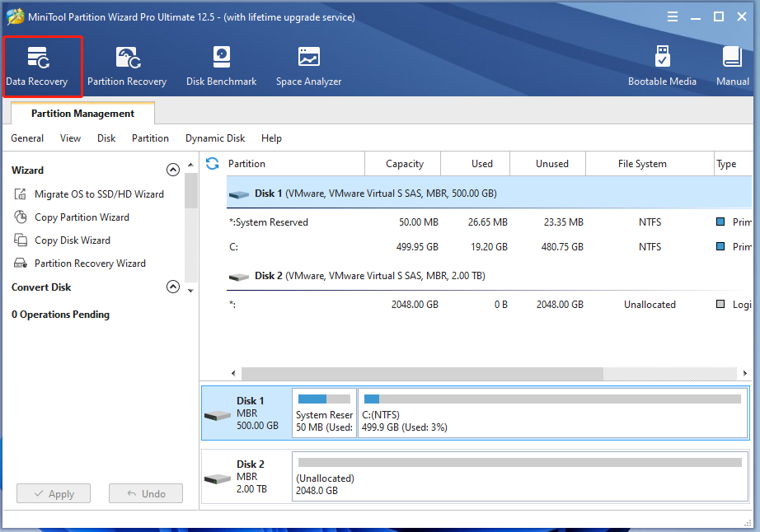
Task: Open the Data Recovery tool
Action: click(37, 67)
